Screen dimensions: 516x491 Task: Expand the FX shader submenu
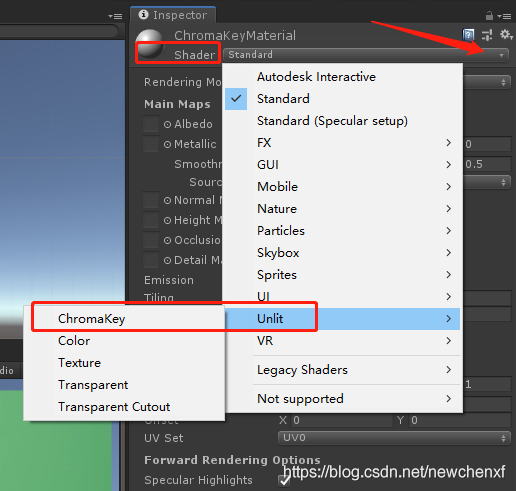point(342,143)
